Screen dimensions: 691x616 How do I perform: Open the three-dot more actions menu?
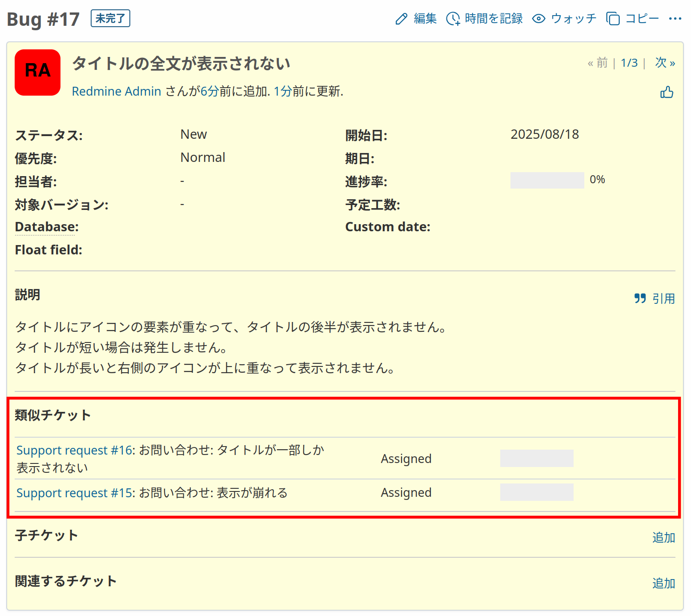[x=675, y=19]
